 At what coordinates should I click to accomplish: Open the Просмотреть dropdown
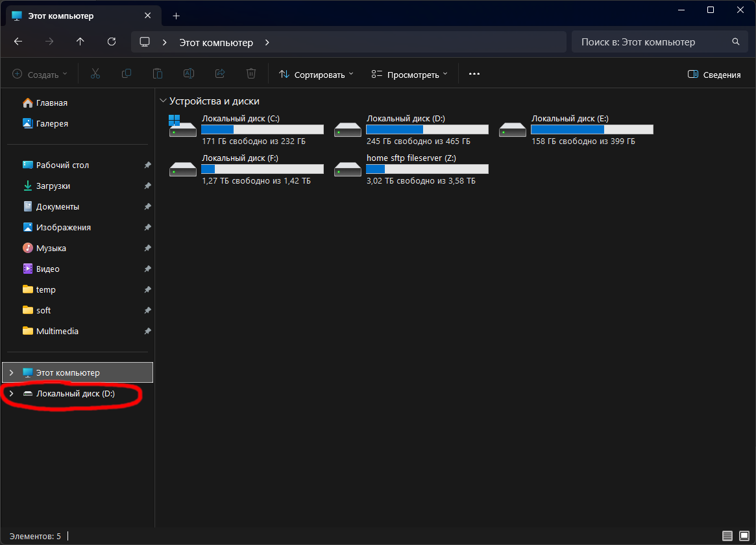pyautogui.click(x=410, y=74)
